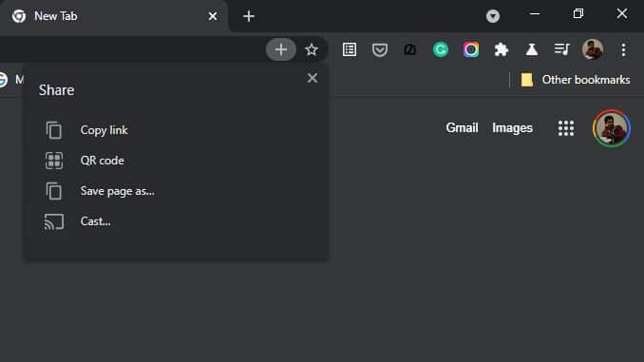Open the Google apps grid
644x362 pixels.
click(x=566, y=128)
